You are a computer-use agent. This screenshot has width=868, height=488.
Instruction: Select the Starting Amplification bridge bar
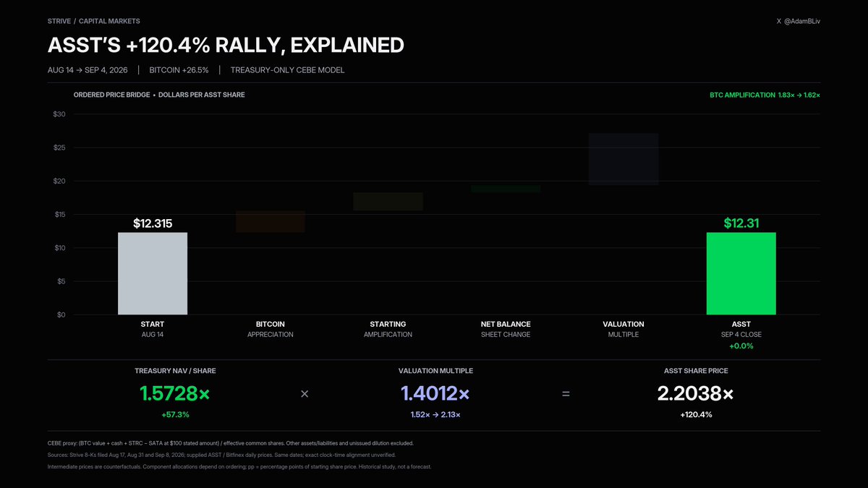point(388,201)
